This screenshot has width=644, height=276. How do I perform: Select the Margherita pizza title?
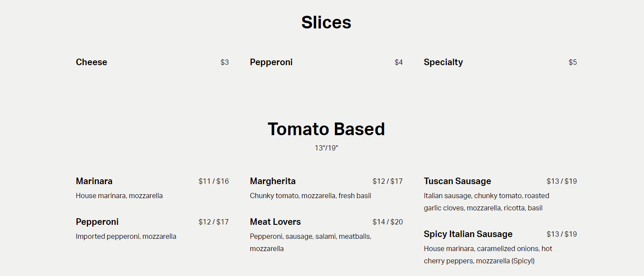pyautogui.click(x=272, y=181)
